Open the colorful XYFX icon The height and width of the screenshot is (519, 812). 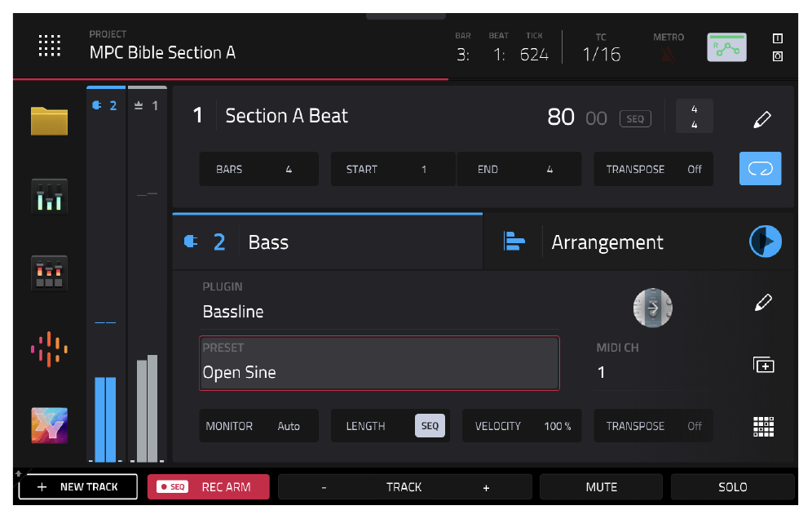click(49, 426)
